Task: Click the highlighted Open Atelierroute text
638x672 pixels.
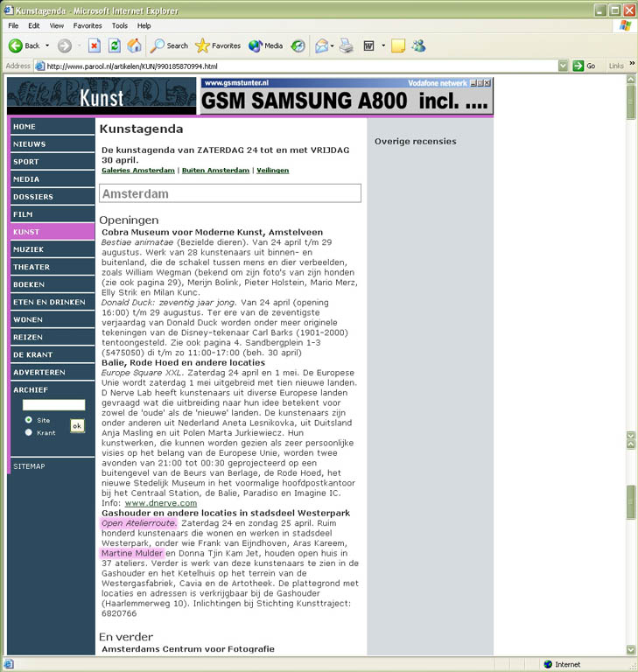Action: click(138, 523)
